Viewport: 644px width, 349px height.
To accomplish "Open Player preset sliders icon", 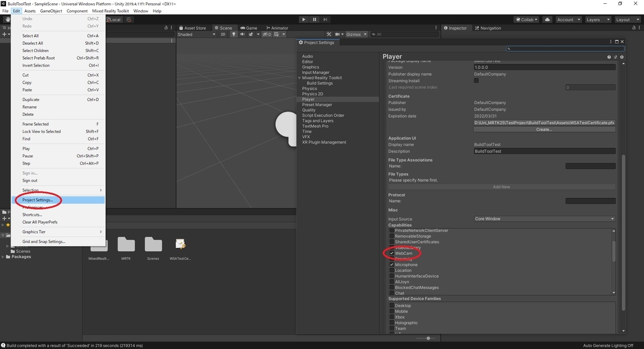I will pos(616,57).
